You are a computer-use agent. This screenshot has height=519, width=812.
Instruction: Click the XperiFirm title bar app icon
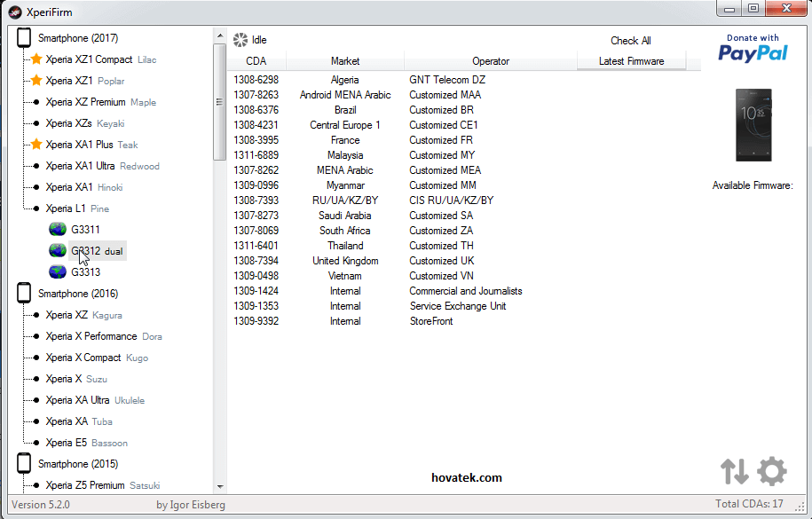pos(16,12)
